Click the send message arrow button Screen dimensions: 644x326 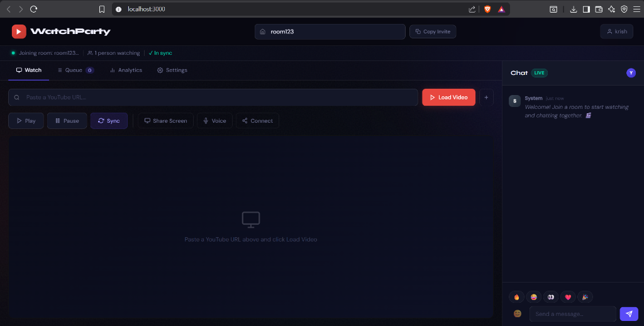click(629, 313)
